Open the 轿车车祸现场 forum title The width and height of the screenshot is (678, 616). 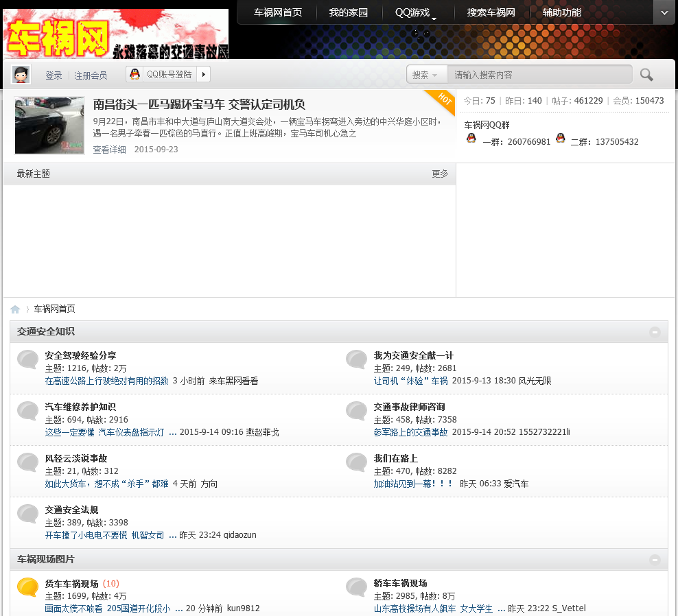pos(400,583)
